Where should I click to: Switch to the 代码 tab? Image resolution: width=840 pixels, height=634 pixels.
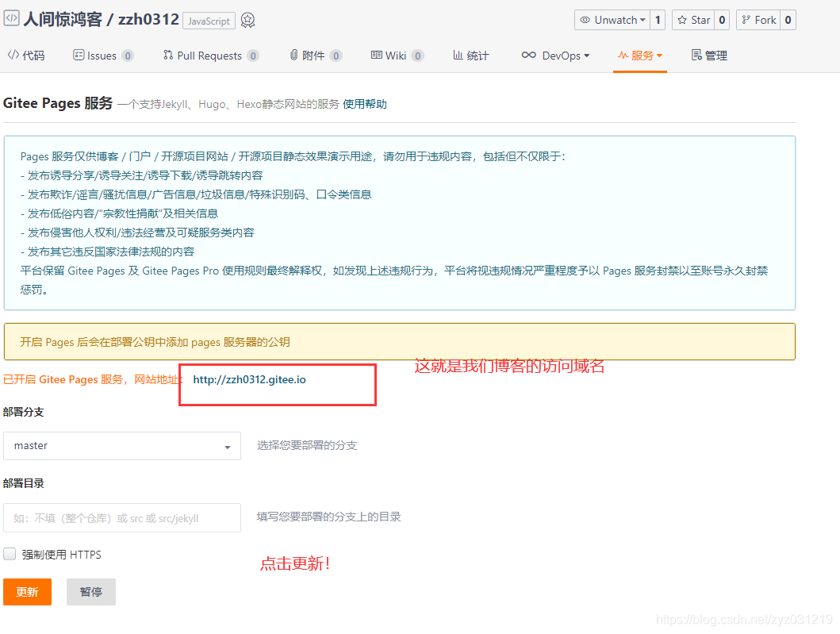coord(26,56)
